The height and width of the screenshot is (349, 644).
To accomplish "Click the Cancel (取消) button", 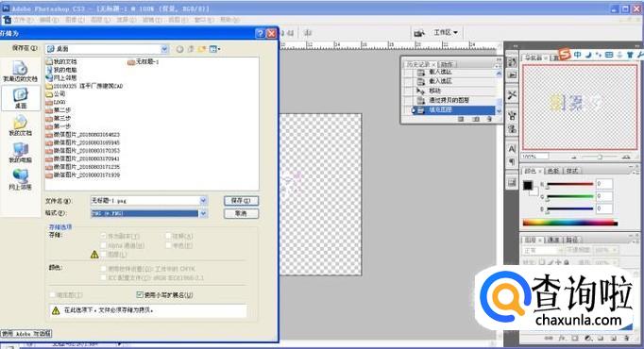I will pyautogui.click(x=241, y=214).
